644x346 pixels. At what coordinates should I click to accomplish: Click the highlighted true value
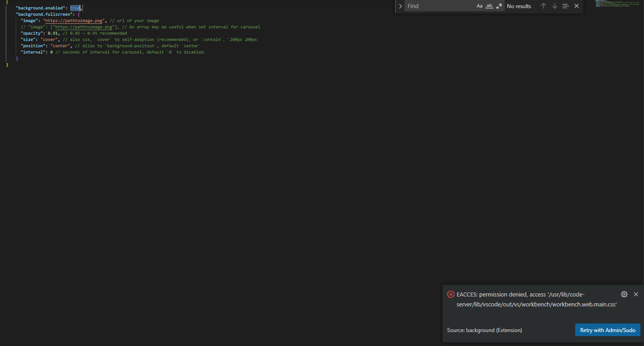75,8
